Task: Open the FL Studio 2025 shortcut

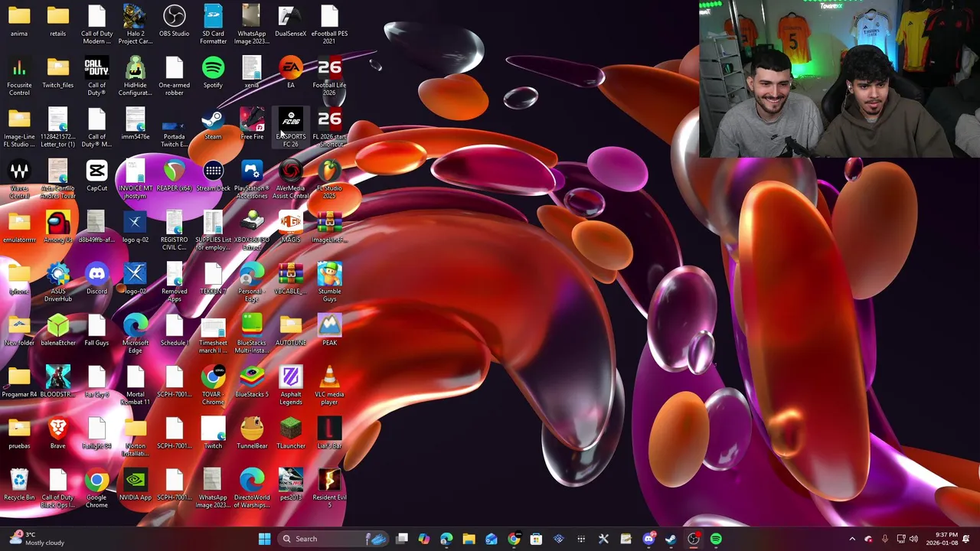Action: pos(329,179)
